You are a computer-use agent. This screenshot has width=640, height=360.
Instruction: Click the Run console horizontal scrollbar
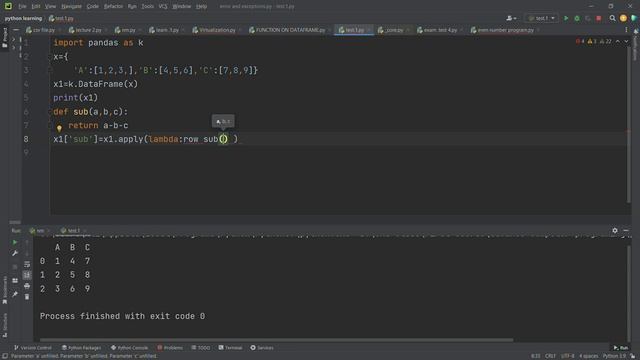click(276, 340)
